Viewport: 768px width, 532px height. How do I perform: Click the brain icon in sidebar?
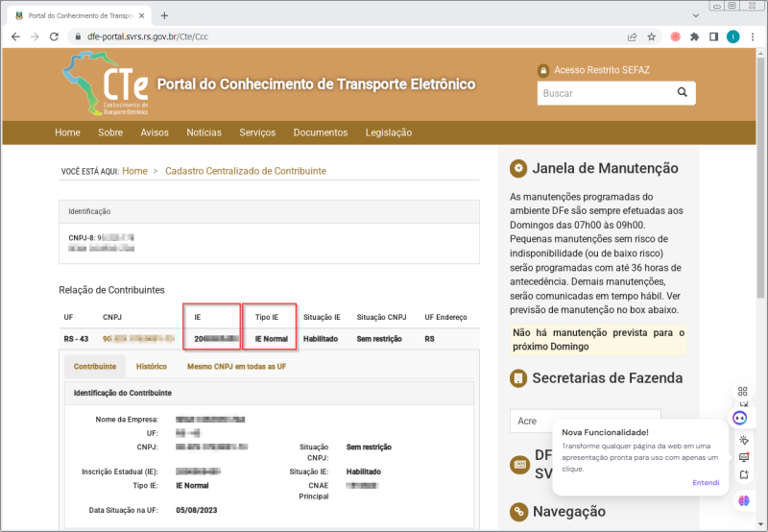click(743, 500)
